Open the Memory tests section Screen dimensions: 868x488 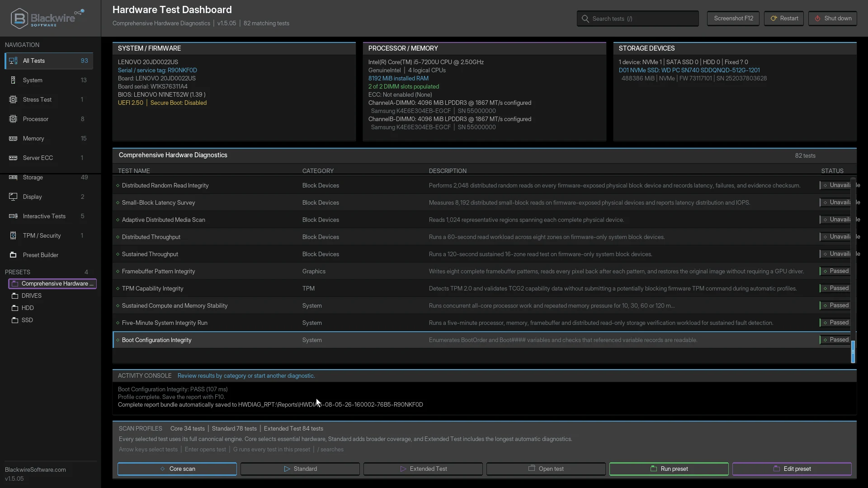click(49, 139)
